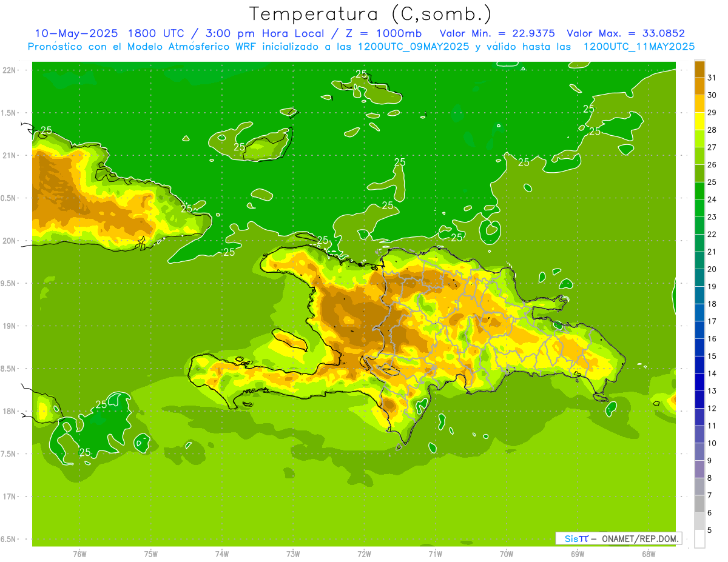
Task: Click legend value 30
Action: click(712, 95)
